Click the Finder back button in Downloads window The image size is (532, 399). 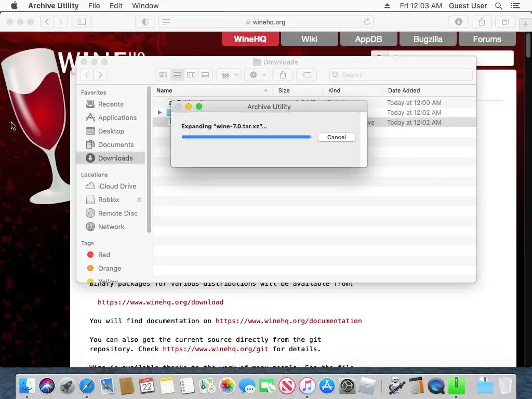(87, 75)
